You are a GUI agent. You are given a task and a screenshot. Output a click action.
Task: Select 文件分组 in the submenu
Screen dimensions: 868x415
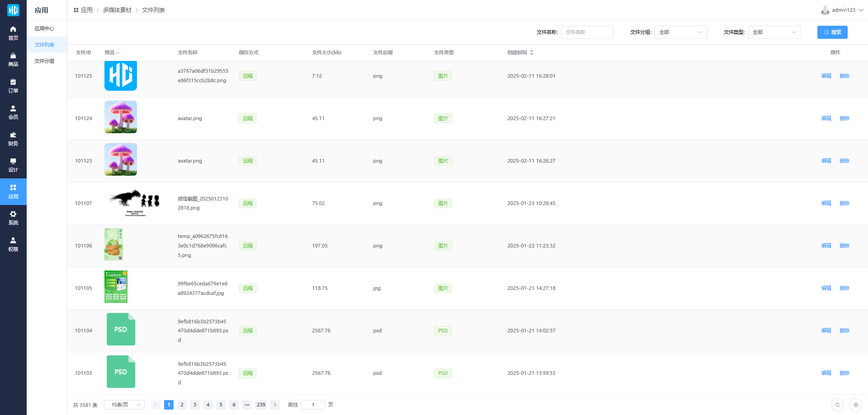(44, 61)
